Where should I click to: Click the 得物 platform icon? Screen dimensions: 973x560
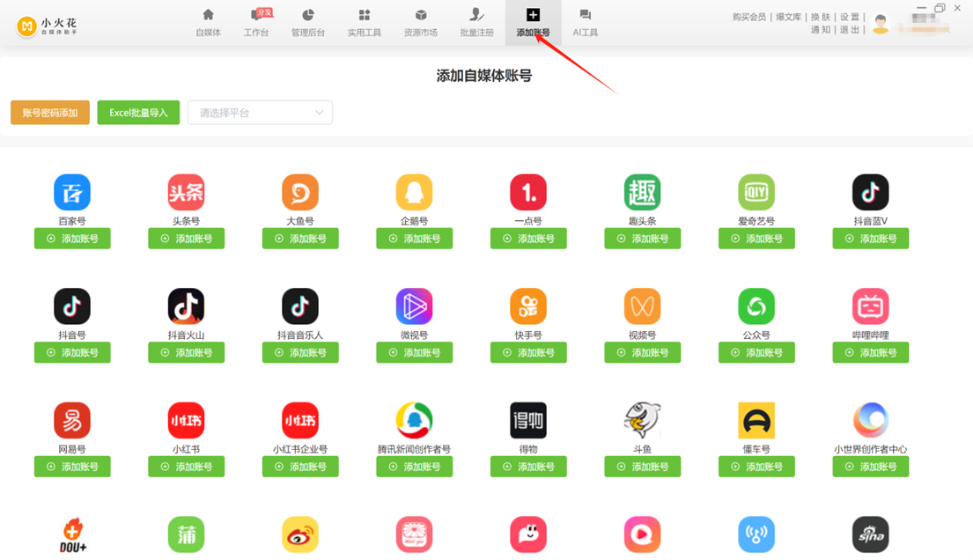(528, 420)
